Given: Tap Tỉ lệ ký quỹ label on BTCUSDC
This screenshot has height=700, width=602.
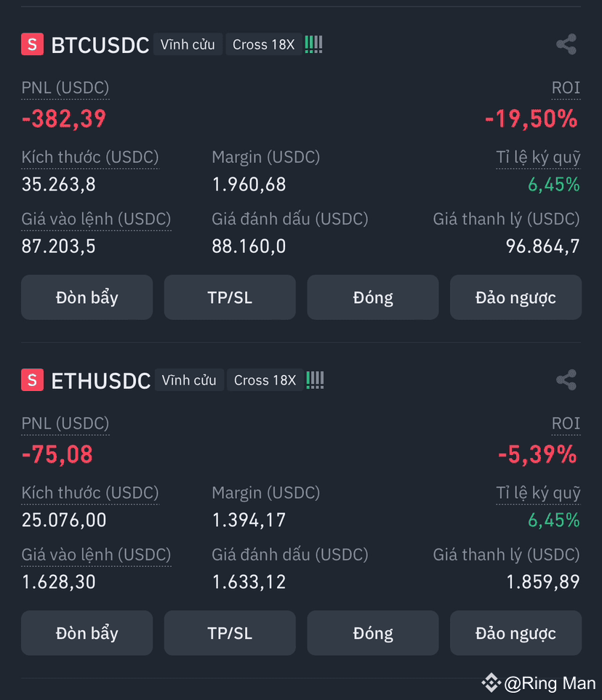Looking at the screenshot, I should [x=538, y=157].
